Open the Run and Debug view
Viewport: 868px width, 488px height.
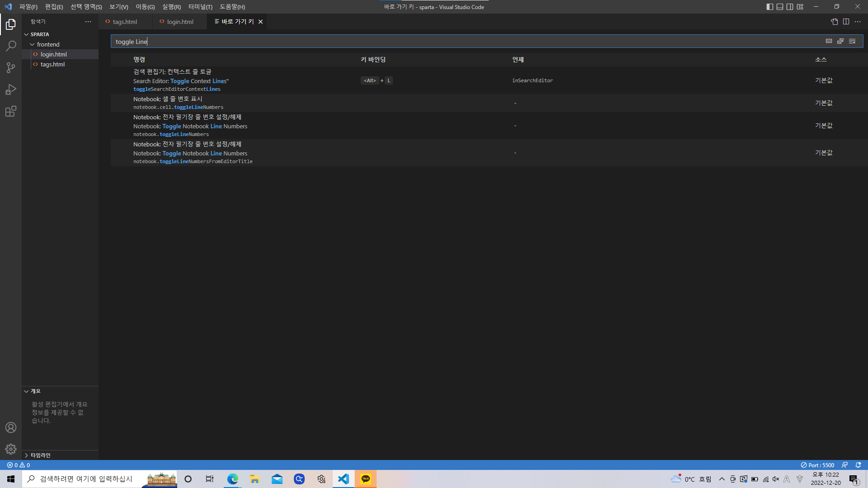(11, 89)
